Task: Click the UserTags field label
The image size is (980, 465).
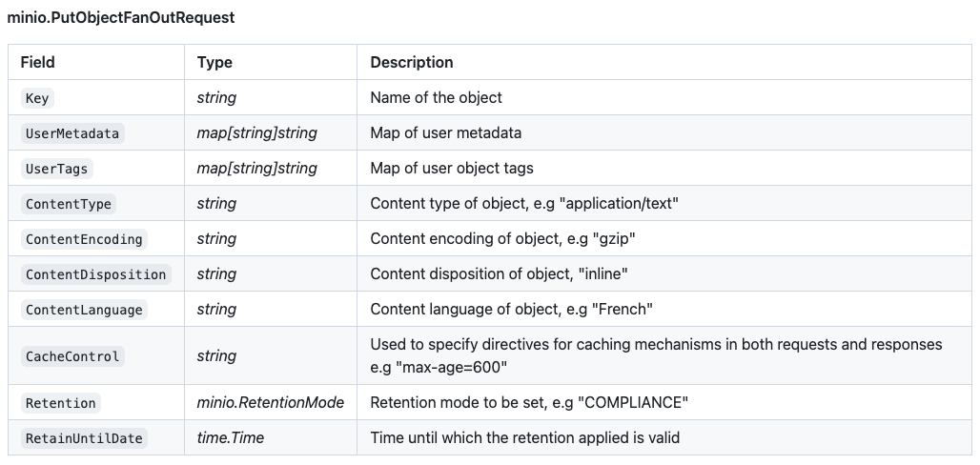Action: 56,169
